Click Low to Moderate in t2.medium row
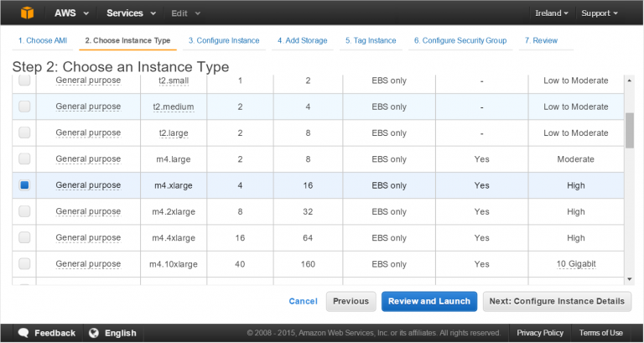 coord(576,107)
